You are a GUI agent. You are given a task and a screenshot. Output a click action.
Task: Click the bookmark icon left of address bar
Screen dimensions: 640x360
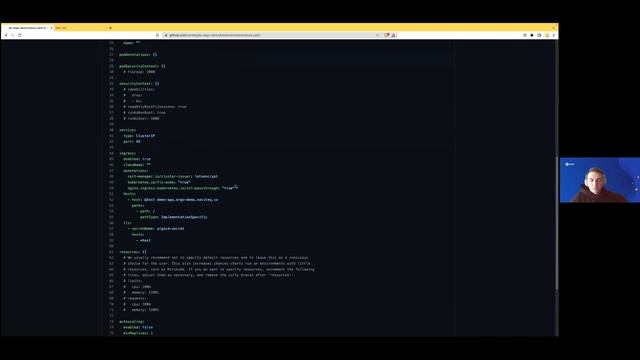[x=158, y=35]
